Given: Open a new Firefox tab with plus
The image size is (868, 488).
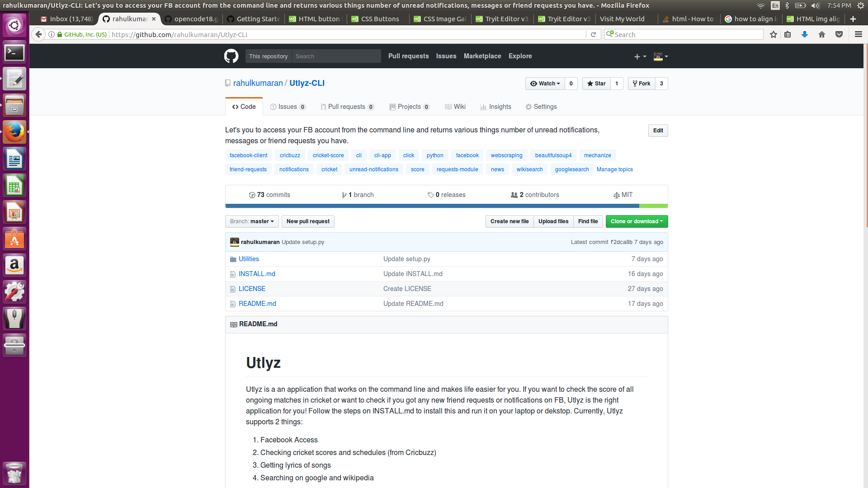Looking at the screenshot, I should pyautogui.click(x=853, y=19).
